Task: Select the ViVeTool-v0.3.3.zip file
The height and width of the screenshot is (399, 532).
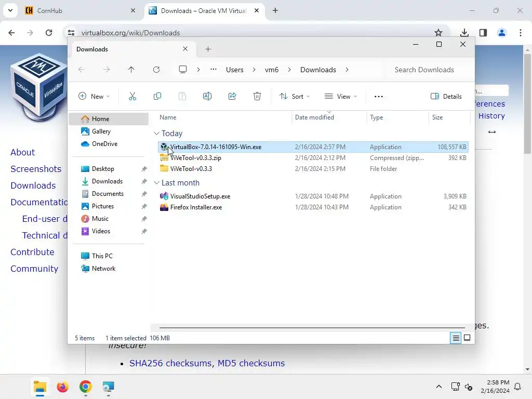Action: coord(313,158)
